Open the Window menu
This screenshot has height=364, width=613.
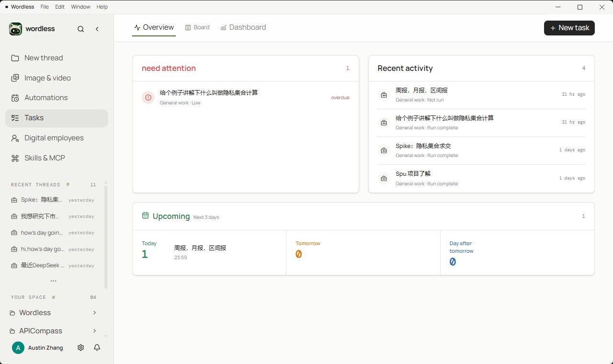click(x=80, y=7)
